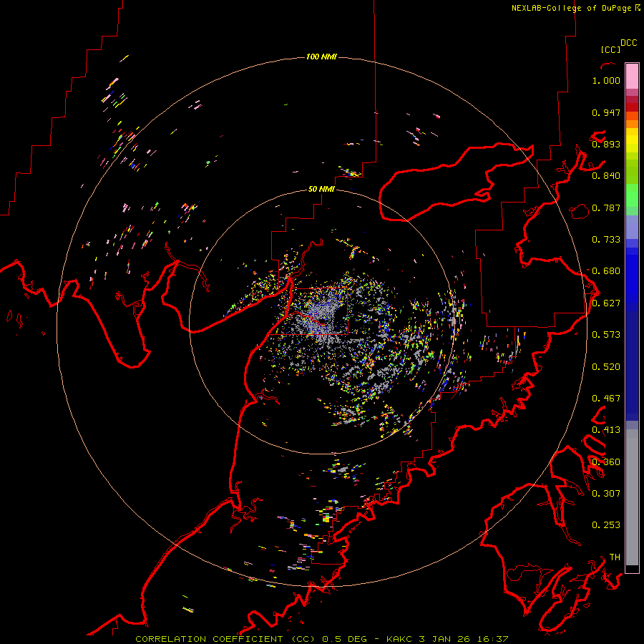Select the gray segment of the color bar
644x644 pixels.
[632, 497]
